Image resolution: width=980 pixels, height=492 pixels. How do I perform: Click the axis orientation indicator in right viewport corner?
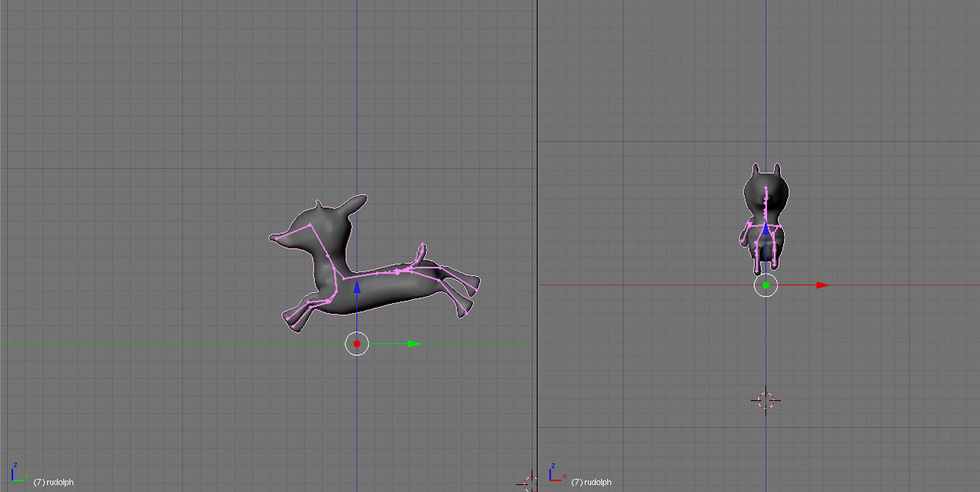coord(556,473)
